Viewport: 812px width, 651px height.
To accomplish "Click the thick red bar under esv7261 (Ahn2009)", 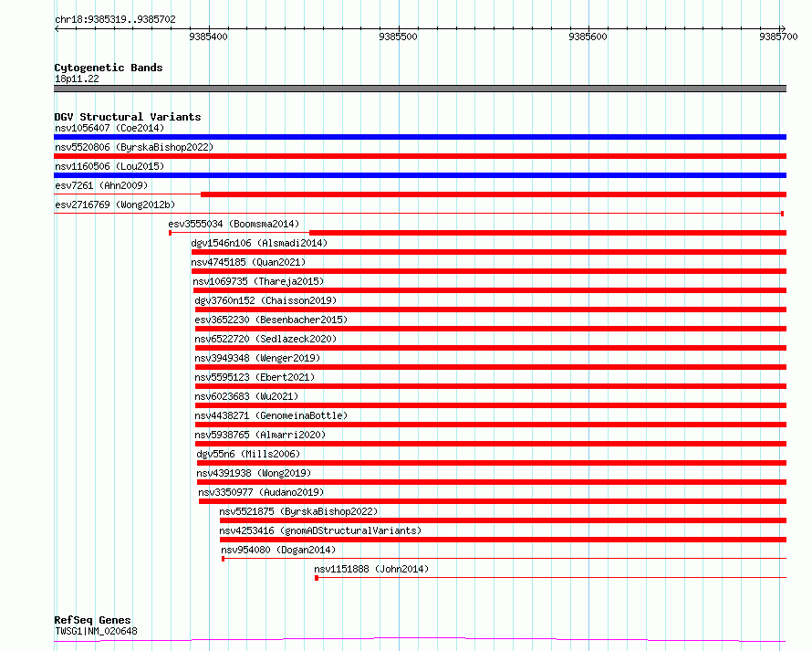I will [x=494, y=194].
